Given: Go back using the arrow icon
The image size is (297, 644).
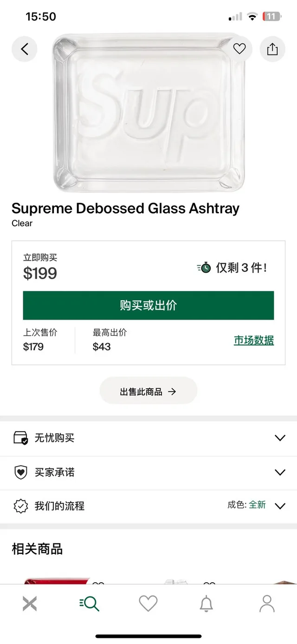Looking at the screenshot, I should click(24, 49).
